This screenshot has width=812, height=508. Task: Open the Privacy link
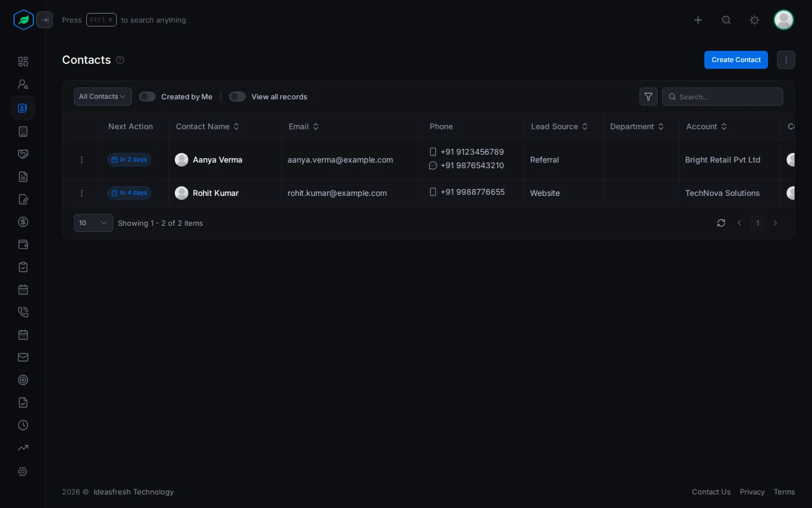pos(752,492)
